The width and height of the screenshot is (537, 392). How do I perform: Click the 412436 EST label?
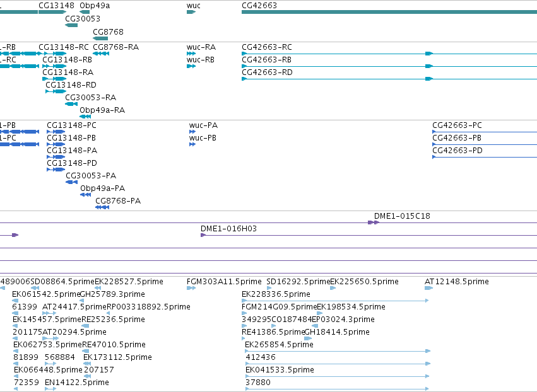261,358
